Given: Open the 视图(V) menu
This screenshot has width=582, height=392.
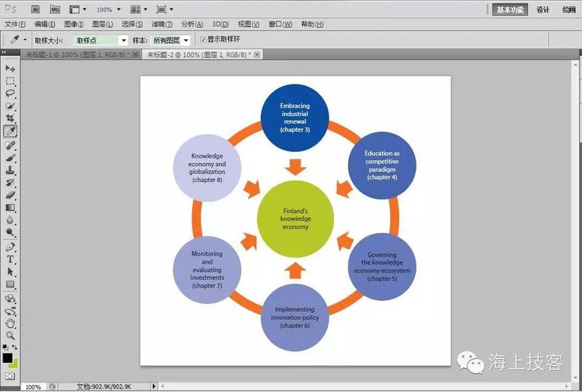Looking at the screenshot, I should tap(249, 24).
